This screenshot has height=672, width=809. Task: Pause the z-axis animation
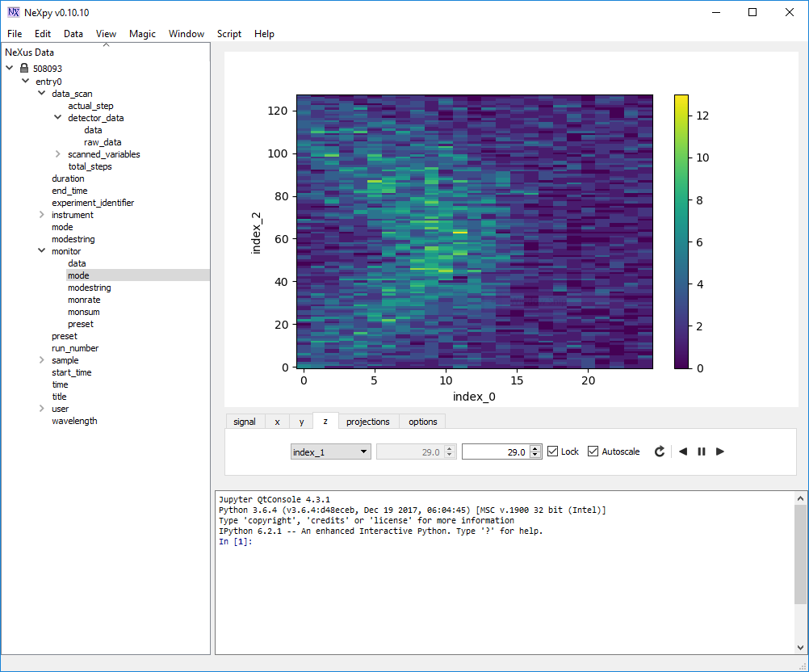[702, 451]
